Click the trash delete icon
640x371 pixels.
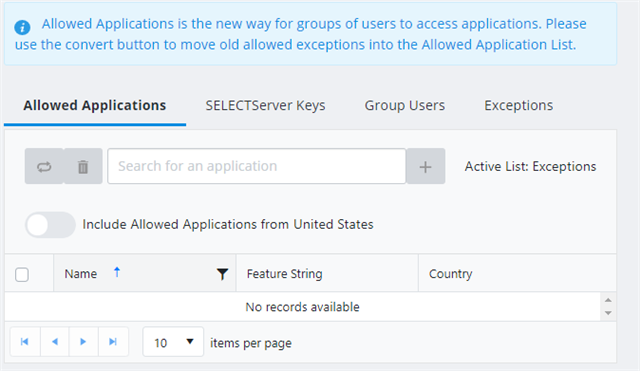[x=83, y=167]
